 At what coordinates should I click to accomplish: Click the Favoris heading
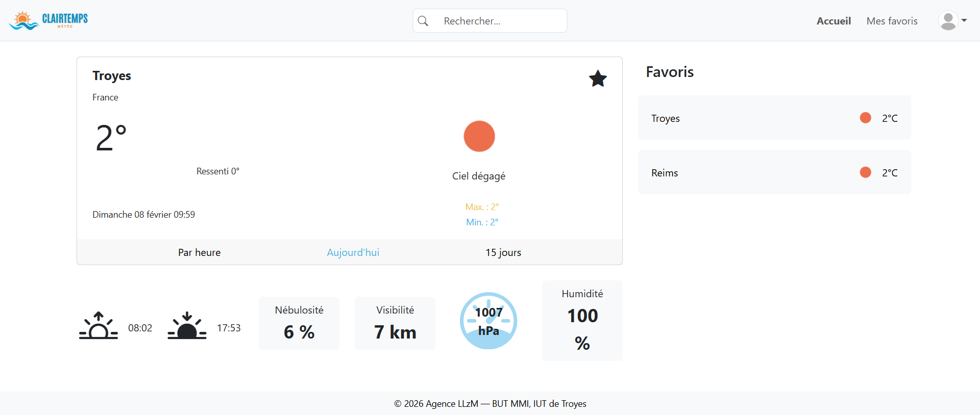pos(670,72)
